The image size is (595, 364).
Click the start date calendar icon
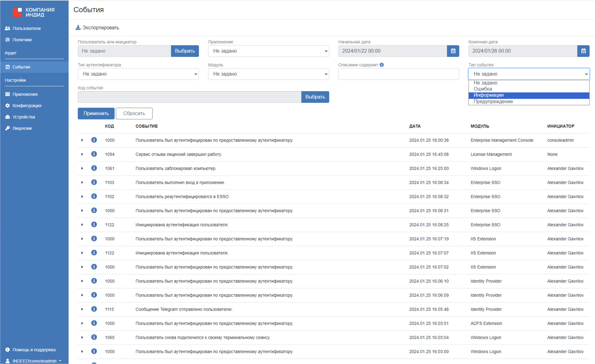(453, 51)
